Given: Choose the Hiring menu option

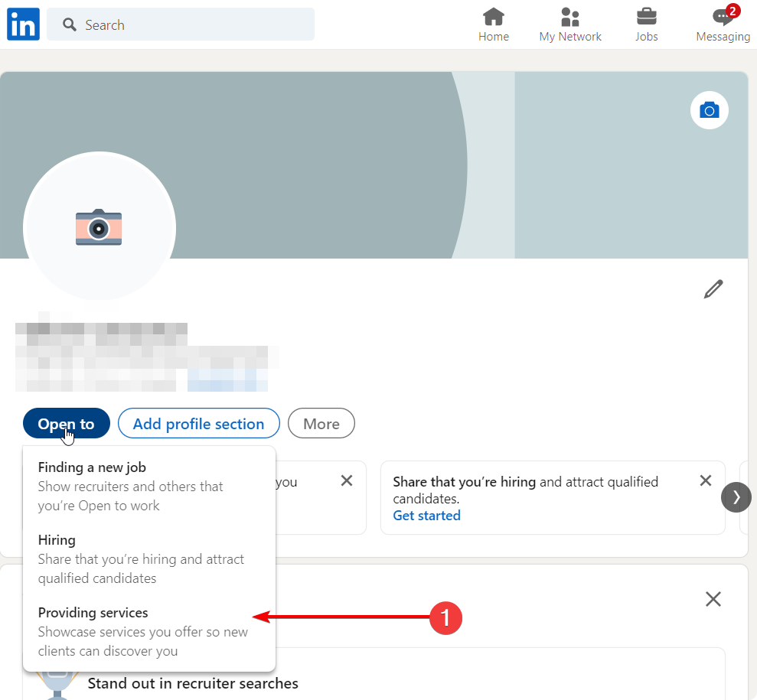Looking at the screenshot, I should 57,540.
